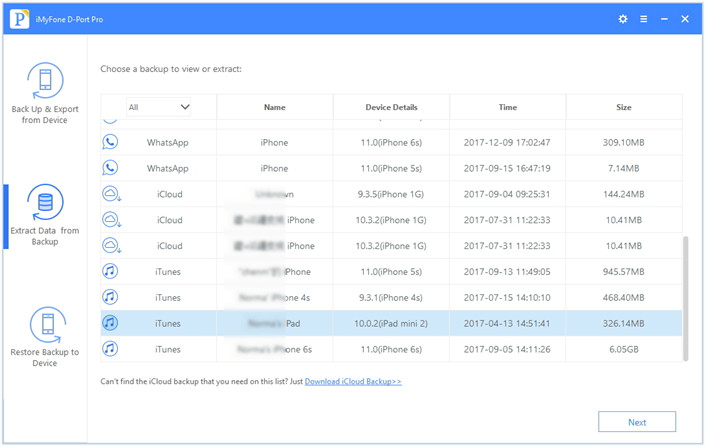Viewport: 705px width, 446px height.
Task: Open Back Up & Export from Device
Action: click(x=45, y=94)
